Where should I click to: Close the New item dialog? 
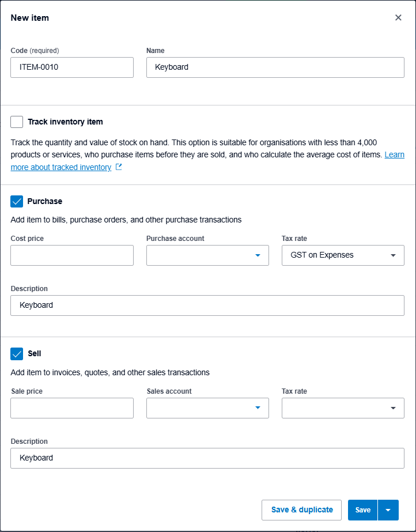coord(398,18)
